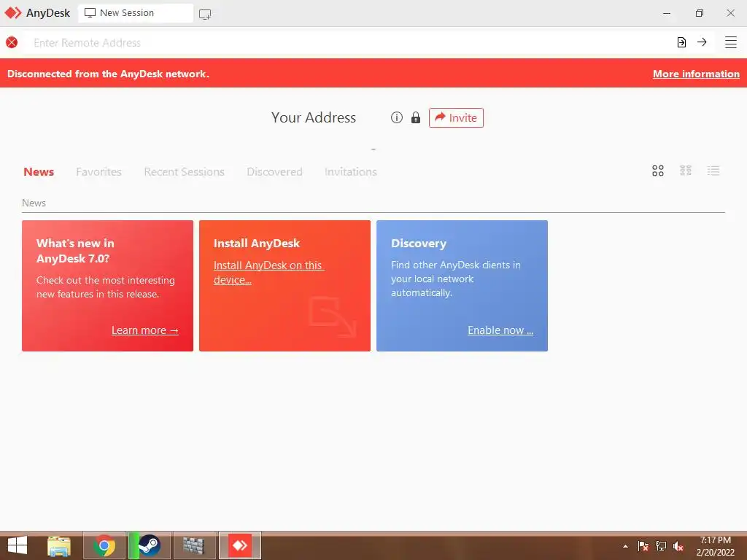Click Learn more link on What's new card
Viewport: 747px width, 560px height.
click(x=145, y=330)
